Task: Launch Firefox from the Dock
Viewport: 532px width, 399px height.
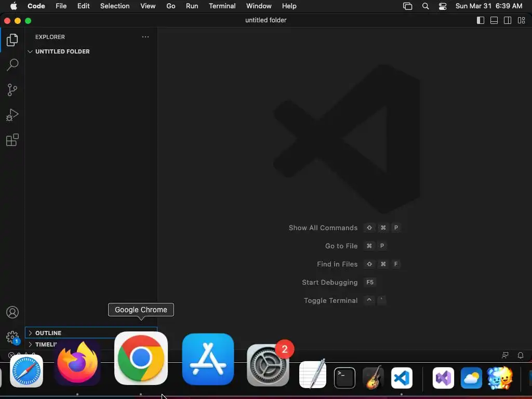Action: [x=77, y=363]
